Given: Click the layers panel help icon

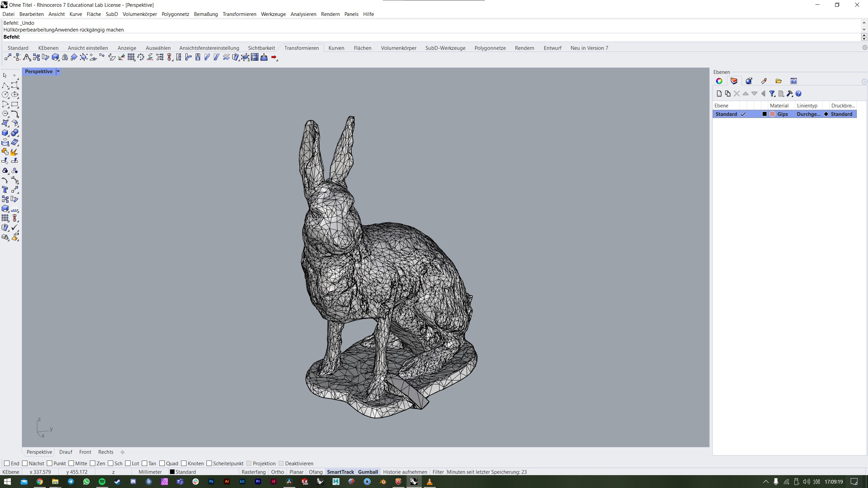Looking at the screenshot, I should (798, 94).
